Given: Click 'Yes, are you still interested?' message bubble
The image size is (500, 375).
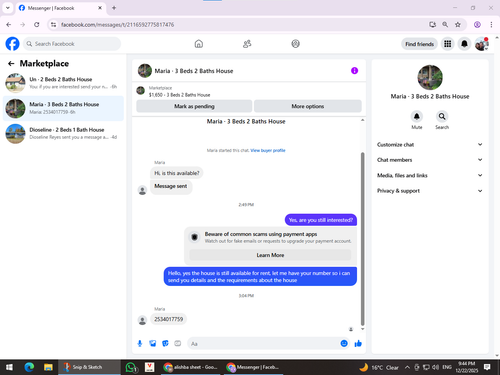Looking at the screenshot, I should 321,220.
